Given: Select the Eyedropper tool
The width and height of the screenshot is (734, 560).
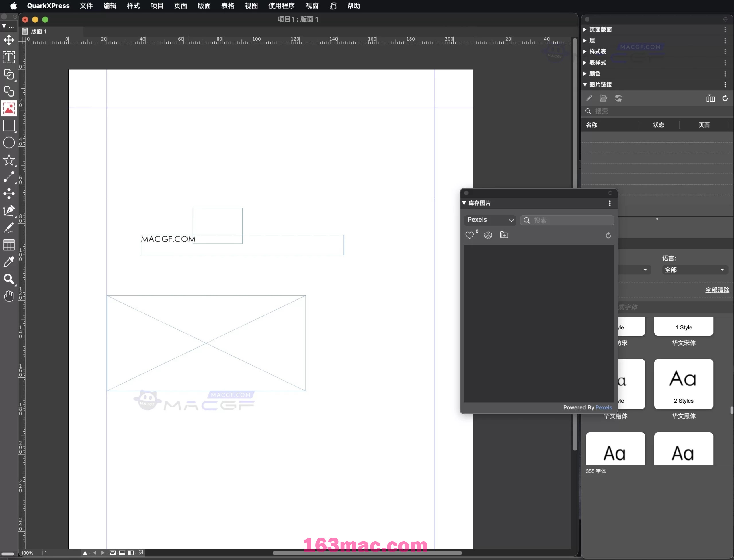Looking at the screenshot, I should tap(9, 262).
